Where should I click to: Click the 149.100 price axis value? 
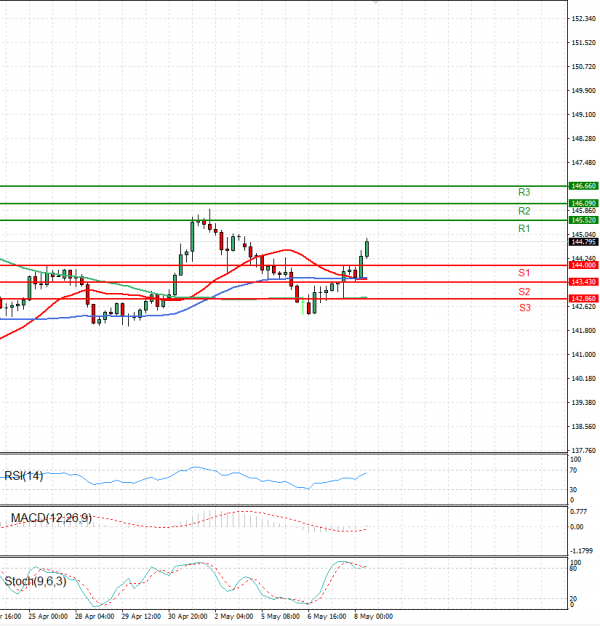coord(584,115)
